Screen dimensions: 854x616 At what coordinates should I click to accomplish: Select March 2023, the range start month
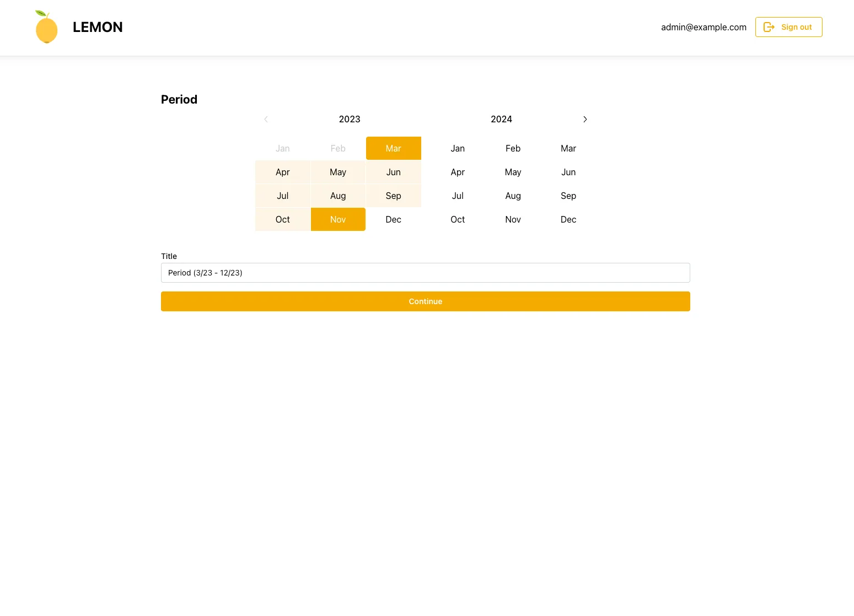393,148
